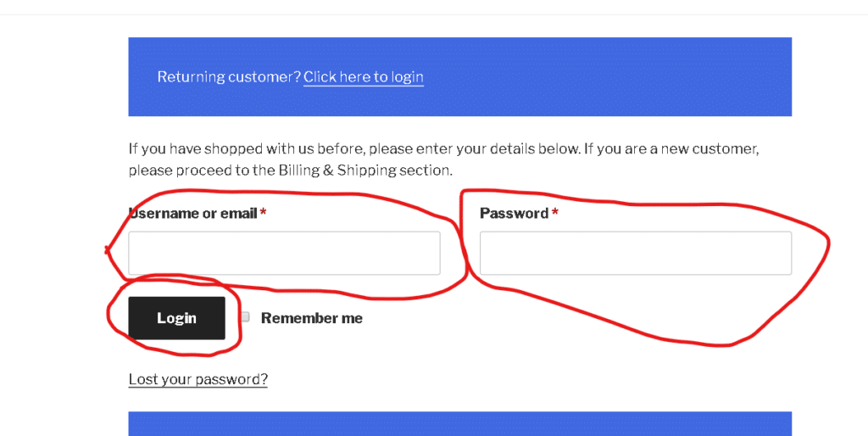
Task: Click the red asterisk beside Username label
Action: 264,213
